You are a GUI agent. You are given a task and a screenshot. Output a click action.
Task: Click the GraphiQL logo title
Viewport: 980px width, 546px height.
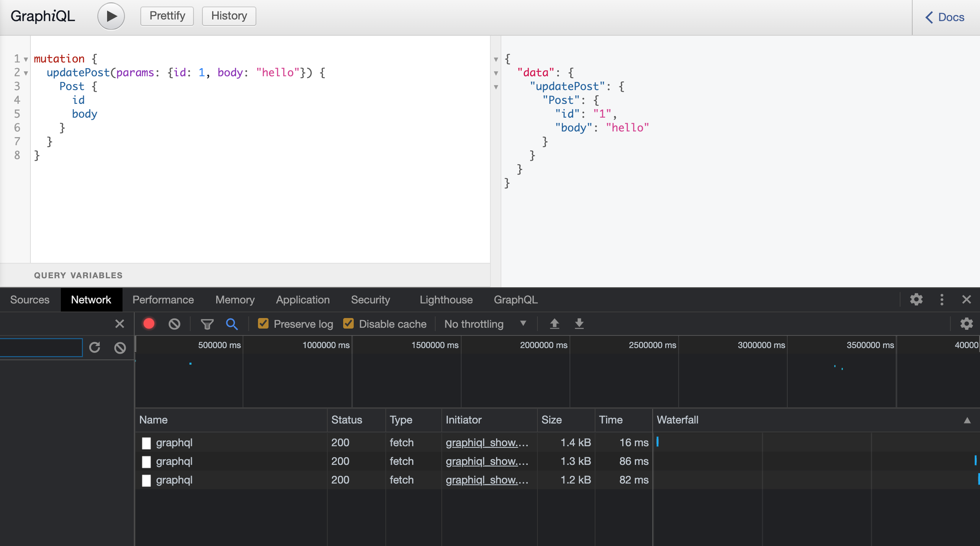(43, 16)
